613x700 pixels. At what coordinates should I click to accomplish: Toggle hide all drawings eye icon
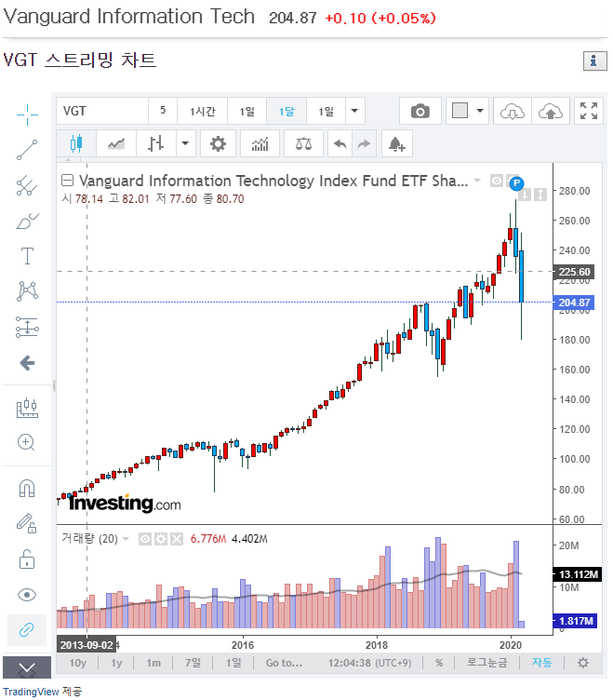(27, 595)
